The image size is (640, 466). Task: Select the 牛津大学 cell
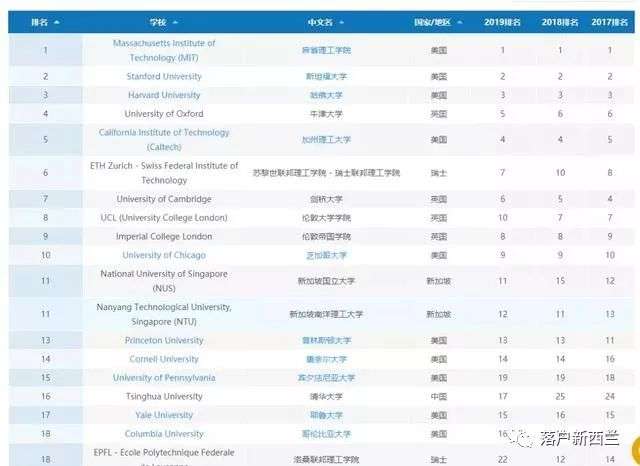pos(326,114)
